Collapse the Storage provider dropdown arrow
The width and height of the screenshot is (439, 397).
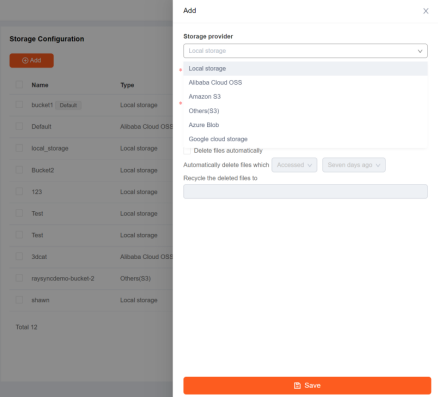click(x=420, y=51)
